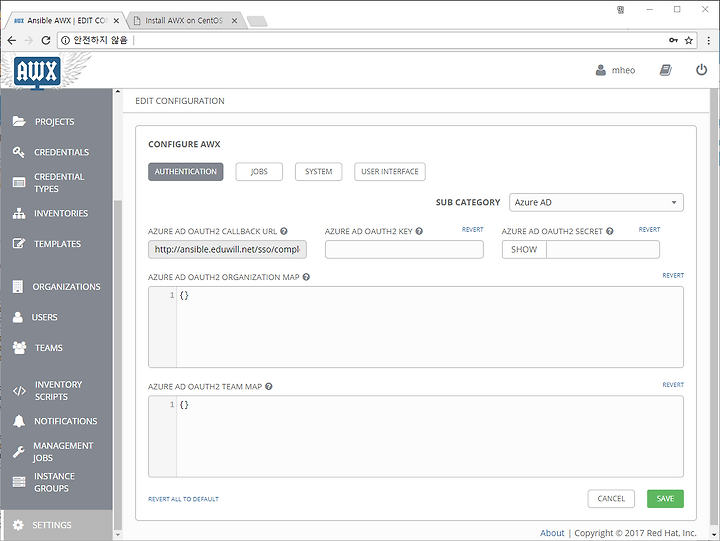Revert the Team Map
Image resolution: width=720 pixels, height=541 pixels.
(x=673, y=384)
